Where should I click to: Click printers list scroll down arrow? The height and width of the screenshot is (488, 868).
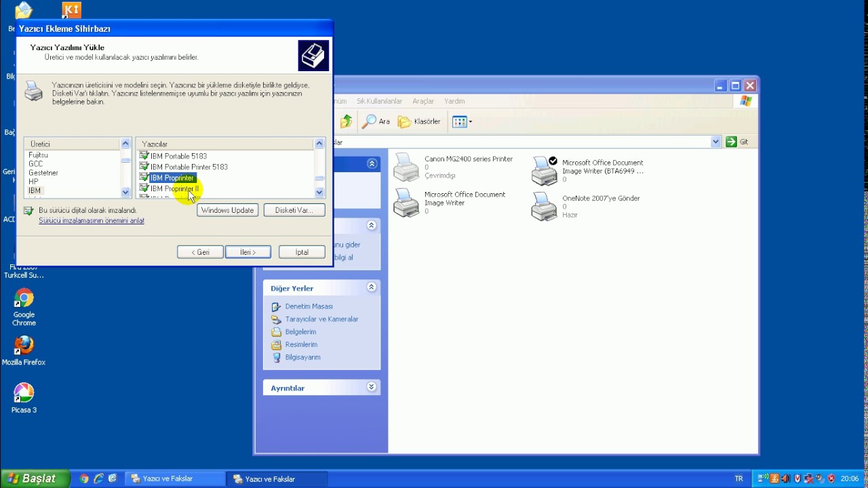(319, 192)
